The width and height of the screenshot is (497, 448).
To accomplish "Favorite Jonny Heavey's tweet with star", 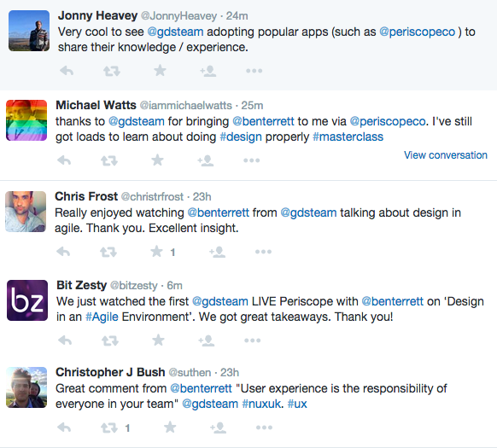I will [160, 70].
